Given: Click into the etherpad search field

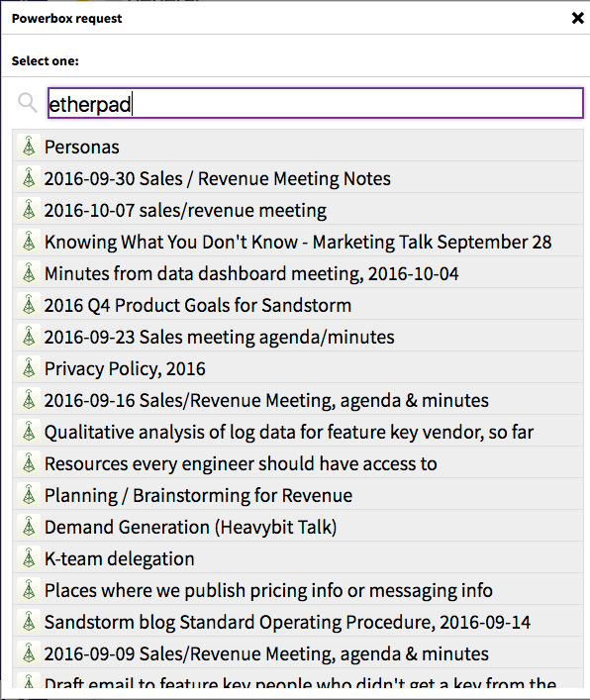Looking at the screenshot, I should pos(315,103).
